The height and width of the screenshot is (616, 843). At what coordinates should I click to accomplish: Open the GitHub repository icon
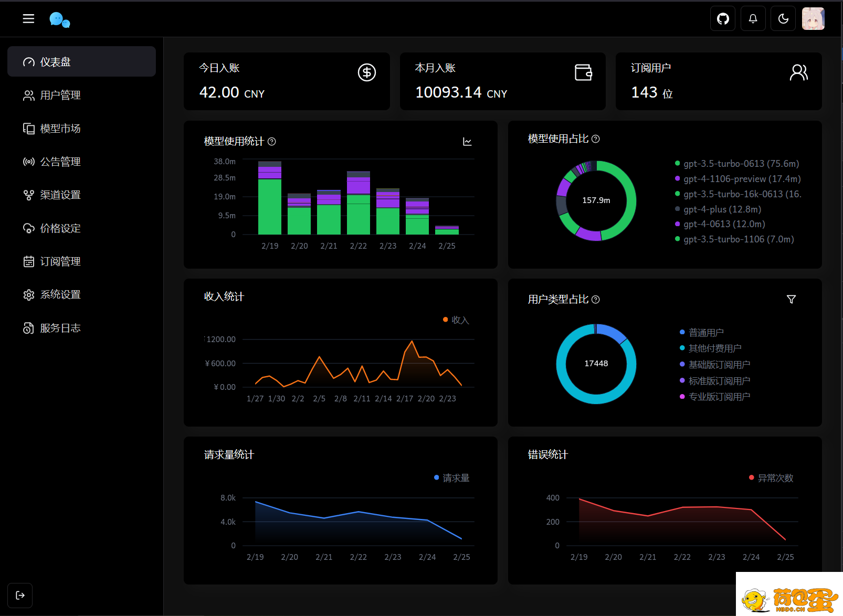coord(723,19)
